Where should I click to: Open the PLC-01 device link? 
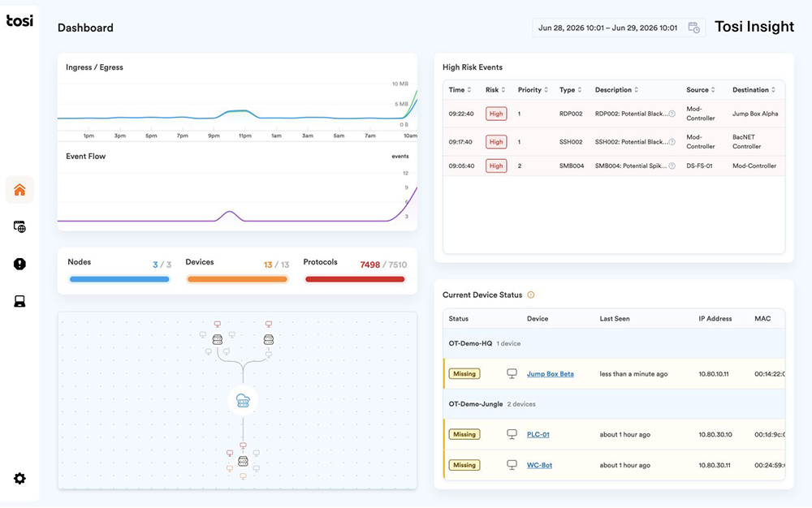(x=538, y=434)
